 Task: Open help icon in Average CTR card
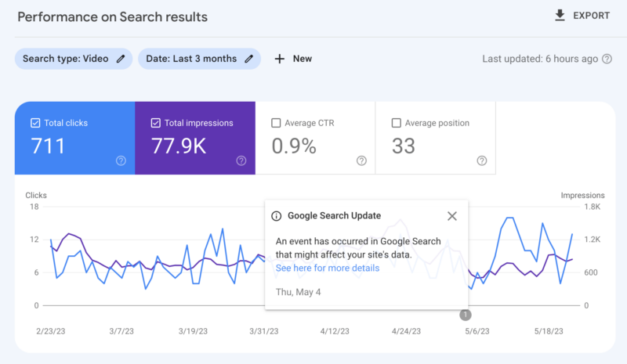361,160
